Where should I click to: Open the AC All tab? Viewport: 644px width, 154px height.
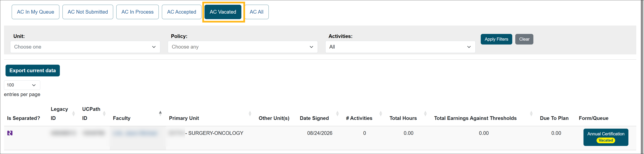pos(256,12)
